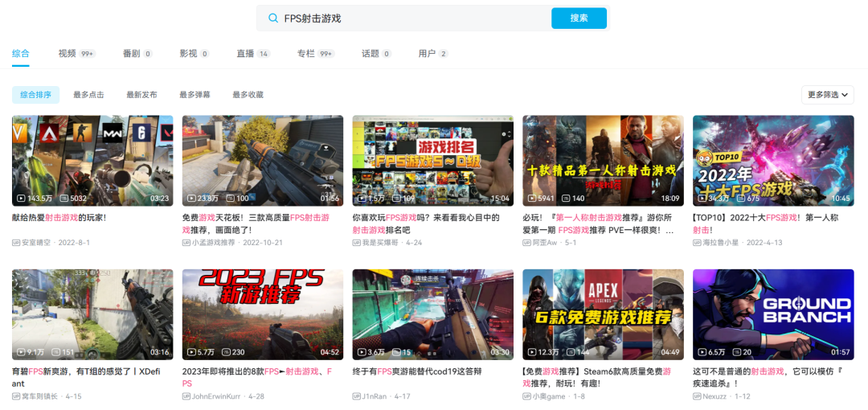
Task: Switch to the 综合 tab
Action: point(20,54)
